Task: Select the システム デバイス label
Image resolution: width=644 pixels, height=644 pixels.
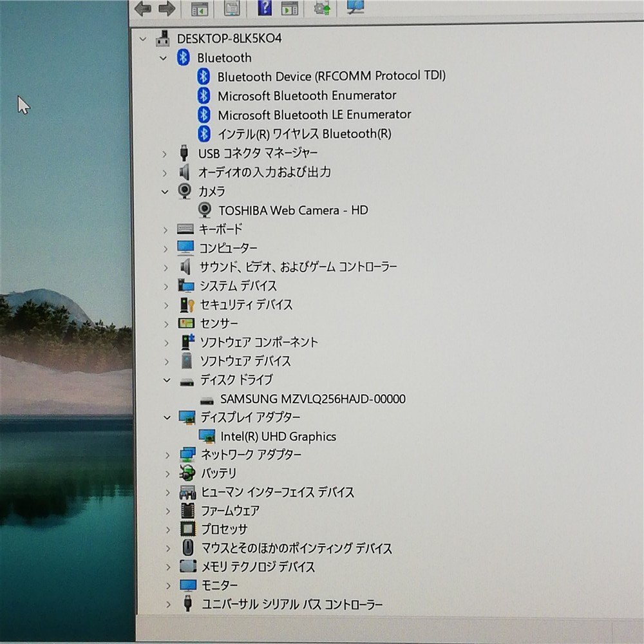Action: point(238,285)
